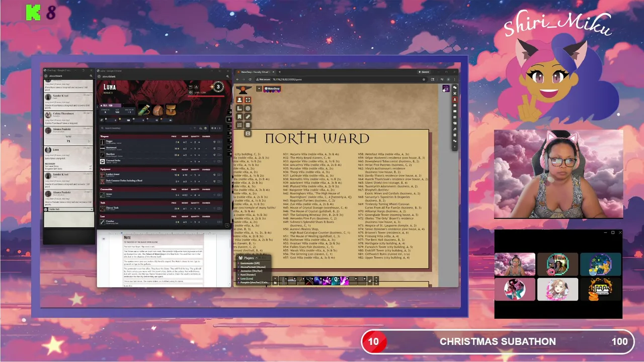Pick the Measure Distance ruler tool
Screen dimensions: 644x362
click(248, 117)
